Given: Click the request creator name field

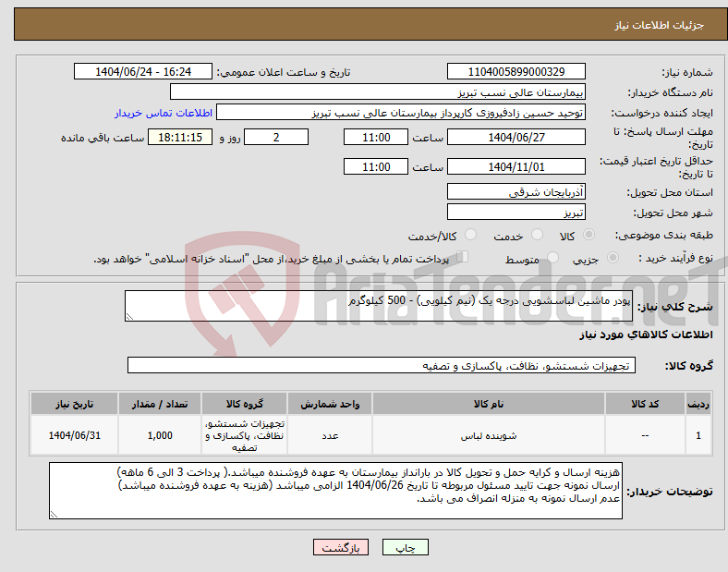Looking at the screenshot, I should click(x=401, y=113).
